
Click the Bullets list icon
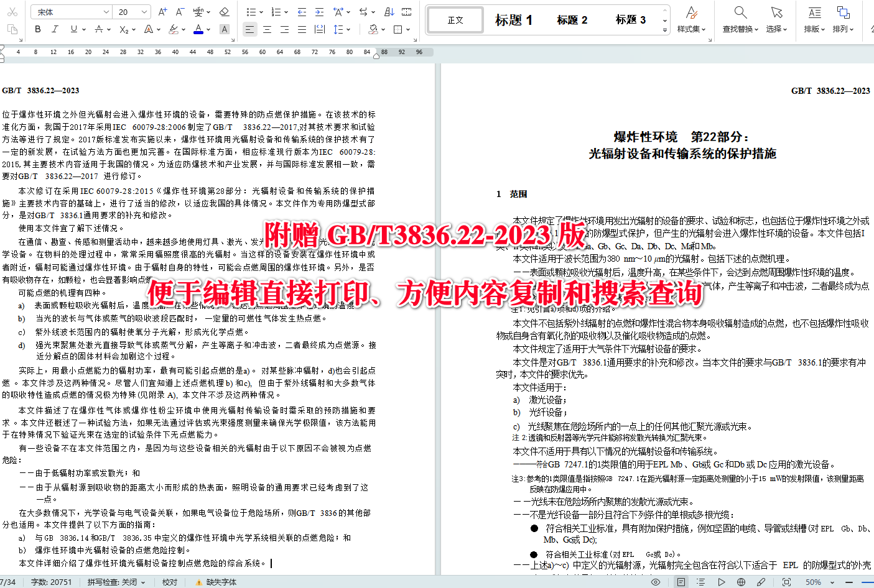point(251,12)
